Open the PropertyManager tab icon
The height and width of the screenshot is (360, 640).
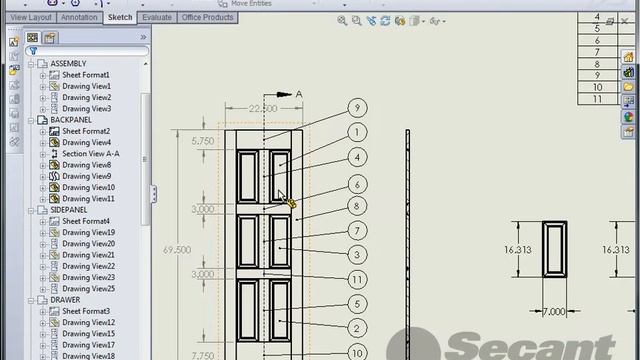[x=50, y=38]
